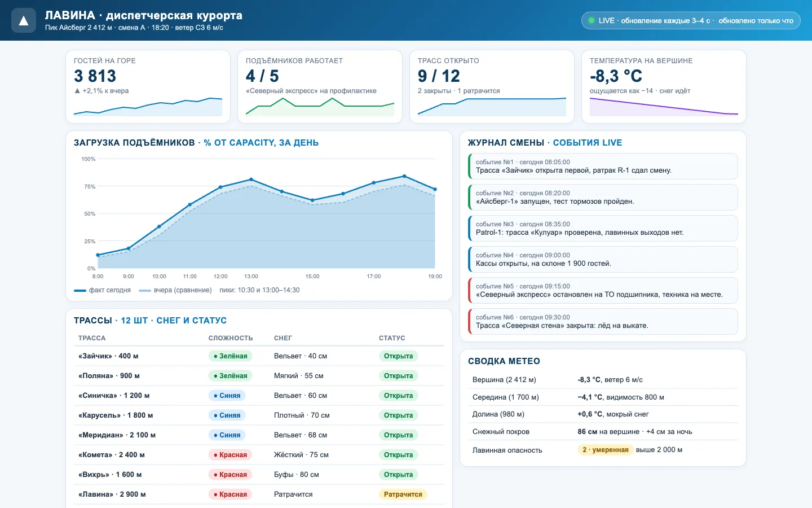Open the purple summit temperature sparkline
This screenshot has width=812, height=508.
(x=664, y=107)
